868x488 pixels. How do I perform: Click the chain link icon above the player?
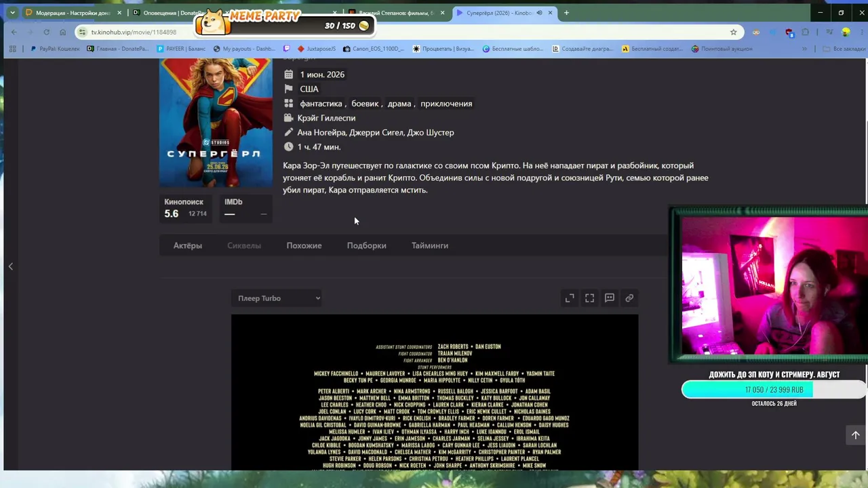629,298
